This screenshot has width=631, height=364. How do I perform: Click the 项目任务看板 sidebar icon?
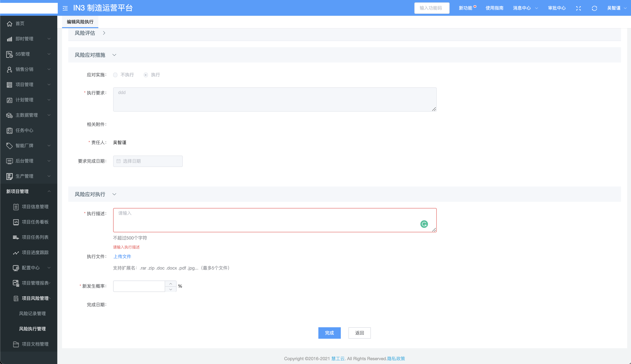[x=16, y=222]
